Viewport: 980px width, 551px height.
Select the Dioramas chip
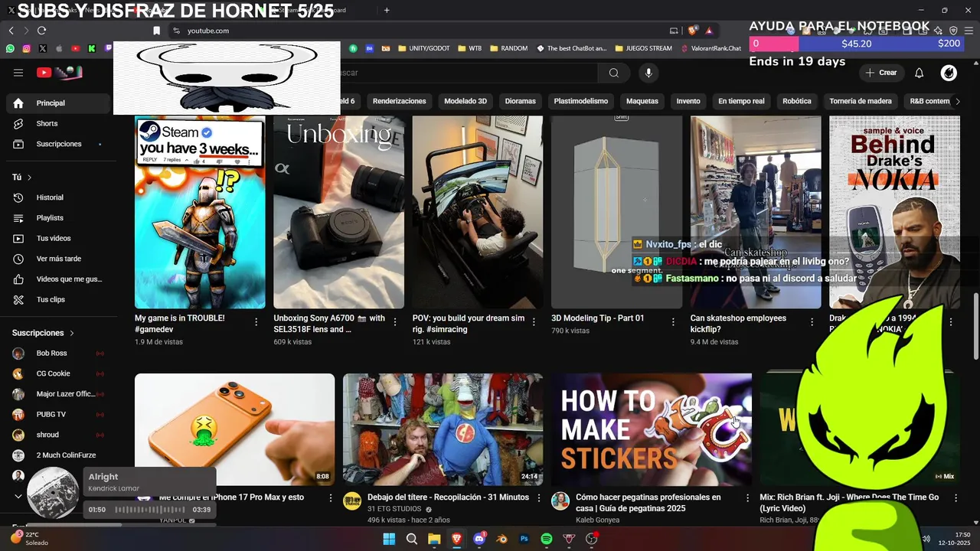520,101
